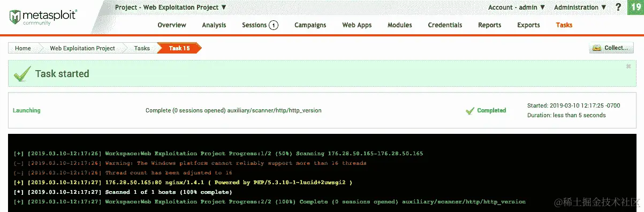Click the Sessions count badge showing 1
This screenshot has width=644, height=212.
coord(273,25)
